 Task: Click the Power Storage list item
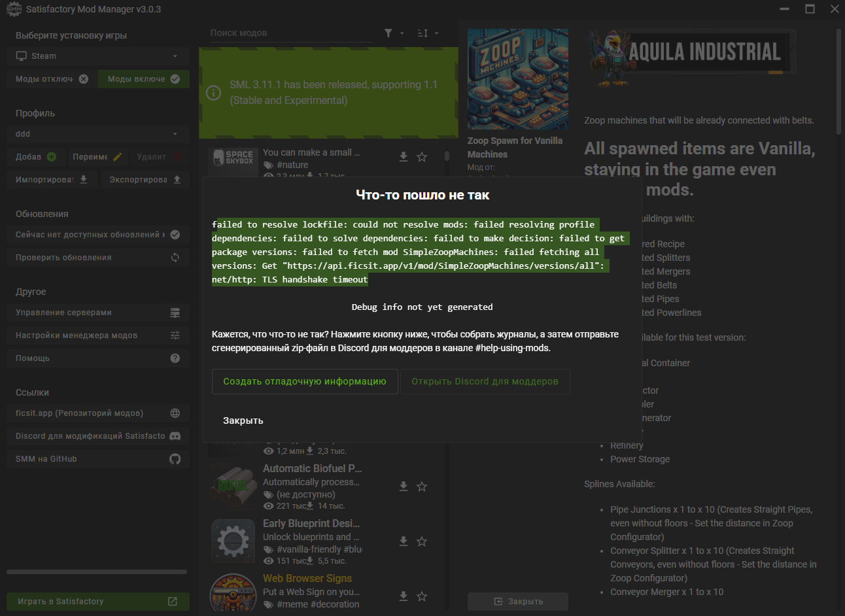640,459
